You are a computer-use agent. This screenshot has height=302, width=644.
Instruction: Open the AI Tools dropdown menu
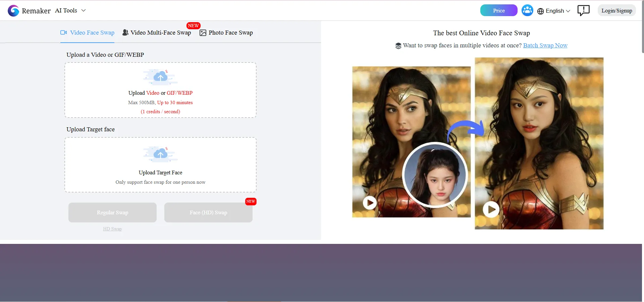coord(70,10)
